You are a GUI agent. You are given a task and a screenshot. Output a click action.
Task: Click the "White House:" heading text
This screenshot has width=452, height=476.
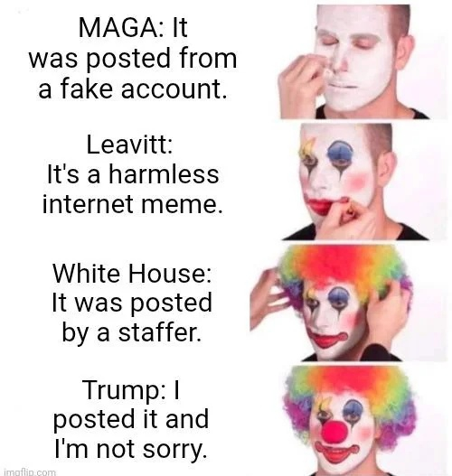pyautogui.click(x=132, y=274)
